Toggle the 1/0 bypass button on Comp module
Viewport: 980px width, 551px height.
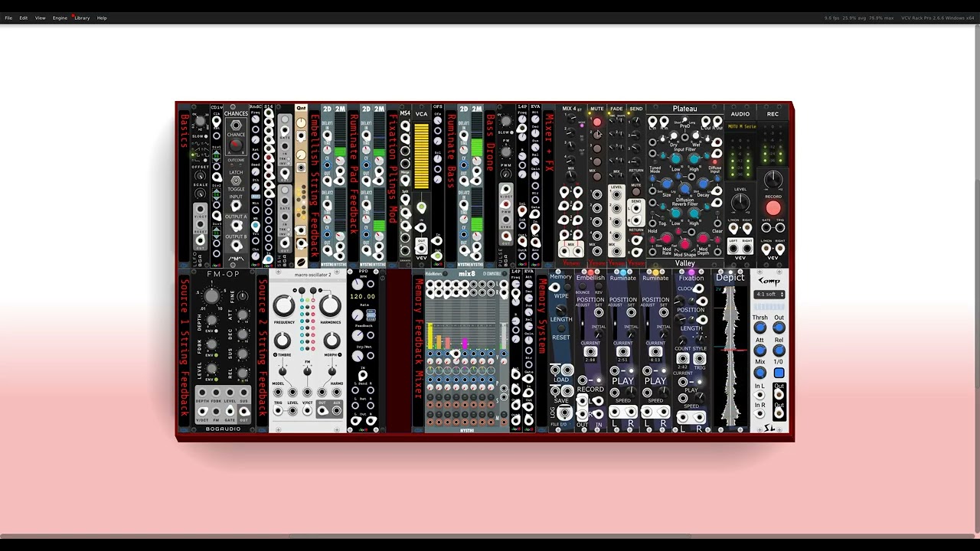pyautogui.click(x=779, y=373)
